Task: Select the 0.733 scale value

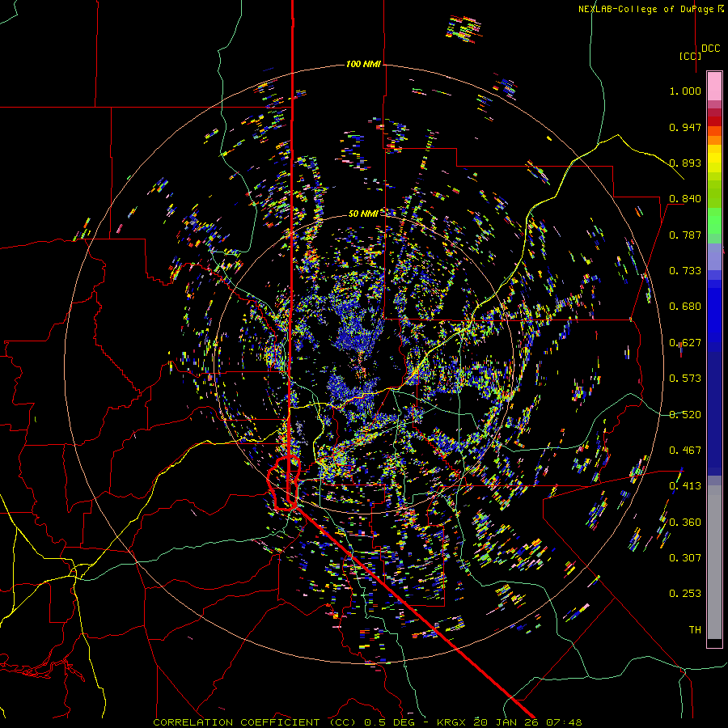Action: point(685,271)
